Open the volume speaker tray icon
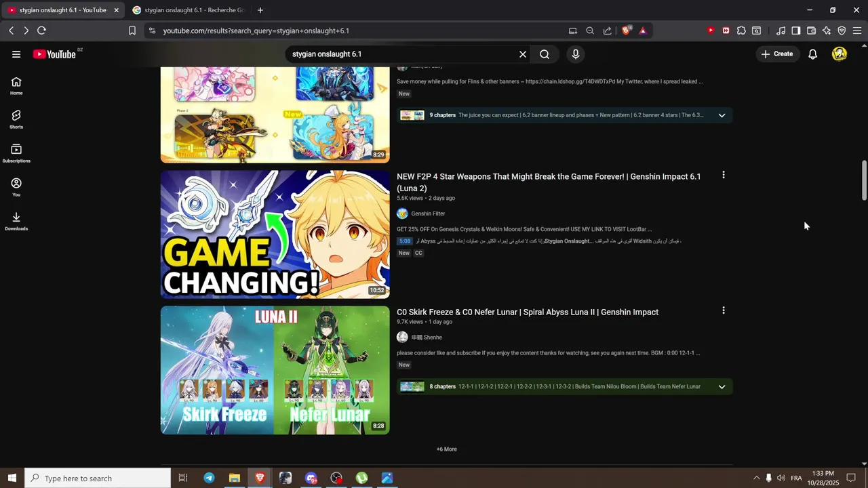 tap(781, 478)
